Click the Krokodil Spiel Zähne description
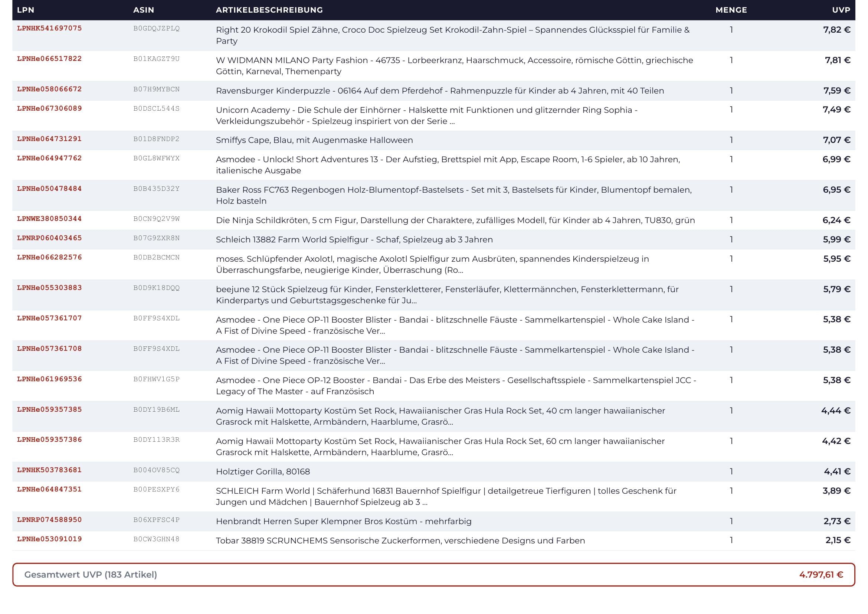This screenshot has height=614, width=868. coord(453,36)
